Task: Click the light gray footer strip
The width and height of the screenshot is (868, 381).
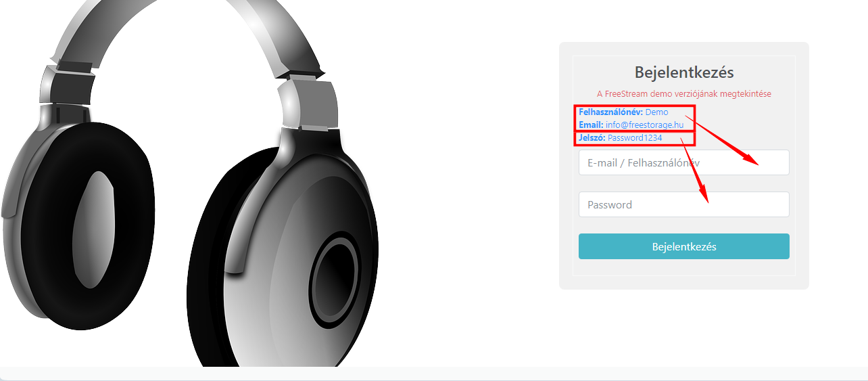Action: (434, 374)
